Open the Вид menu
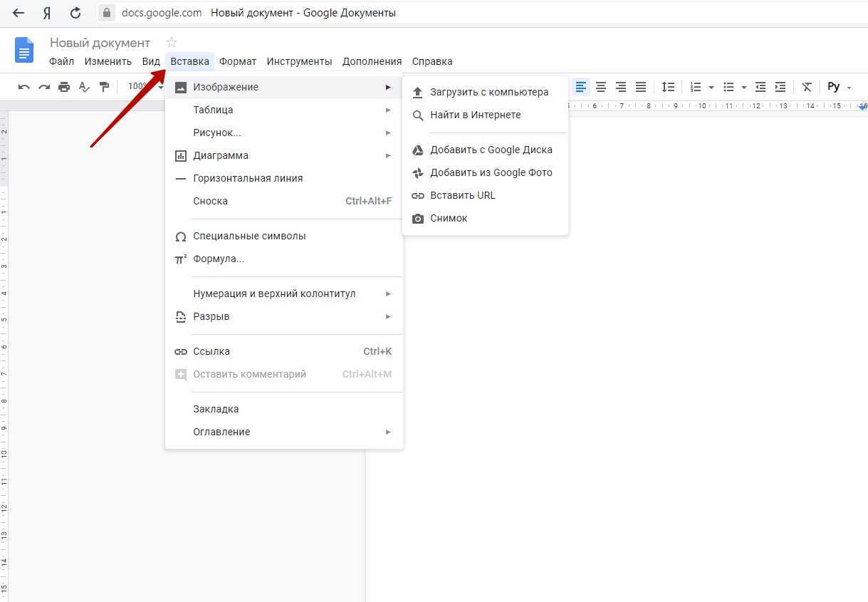The image size is (868, 602). (151, 61)
